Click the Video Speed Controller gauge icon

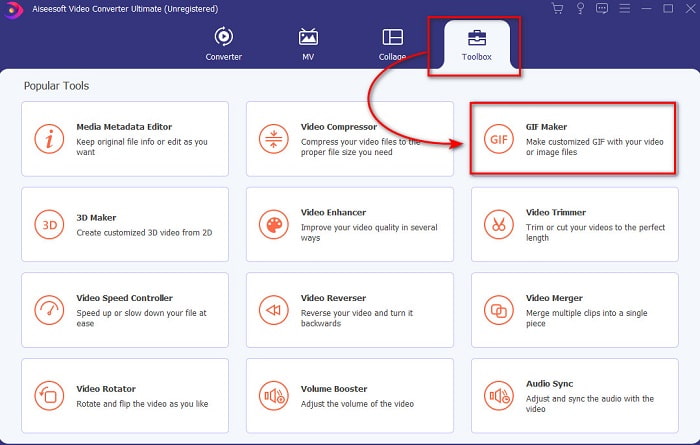coord(49,310)
